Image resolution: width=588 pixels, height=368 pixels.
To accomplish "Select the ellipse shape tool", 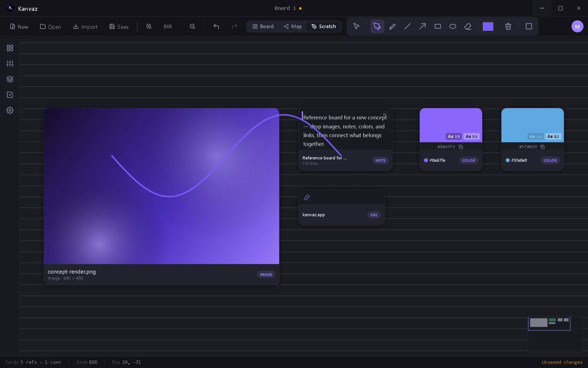I will click(453, 26).
